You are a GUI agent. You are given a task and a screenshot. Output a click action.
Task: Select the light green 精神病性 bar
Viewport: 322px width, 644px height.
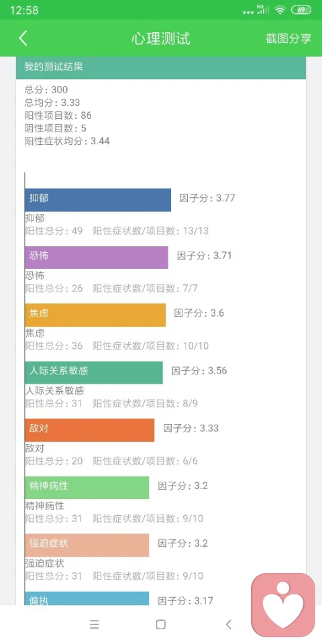coord(87,488)
